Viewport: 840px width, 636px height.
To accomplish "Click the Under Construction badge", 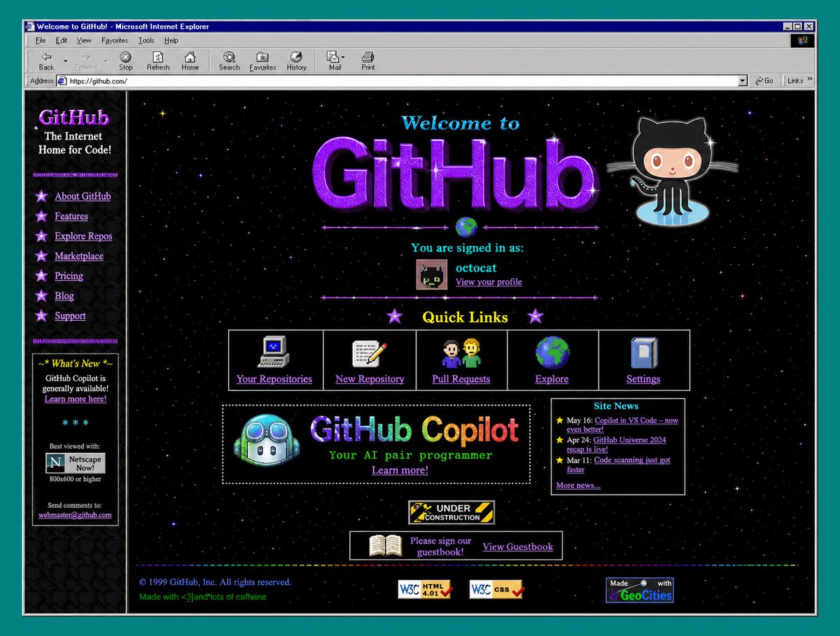I will (451, 513).
